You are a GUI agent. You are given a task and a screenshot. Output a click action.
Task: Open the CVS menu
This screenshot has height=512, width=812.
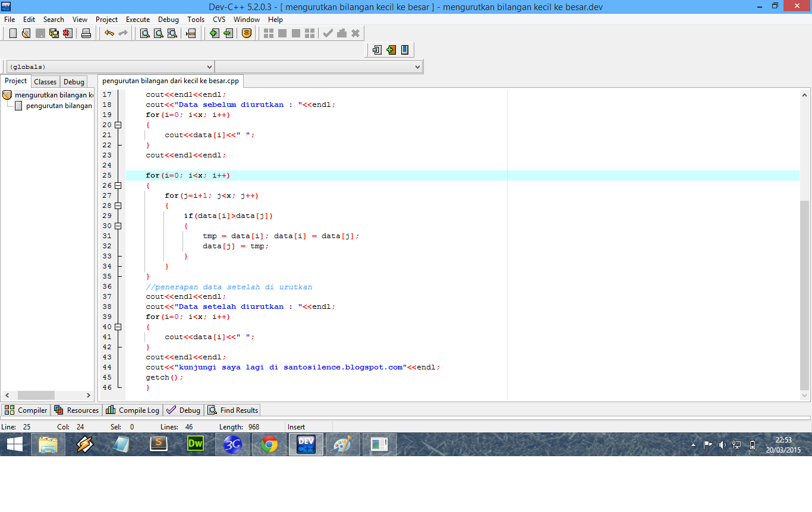[219, 20]
